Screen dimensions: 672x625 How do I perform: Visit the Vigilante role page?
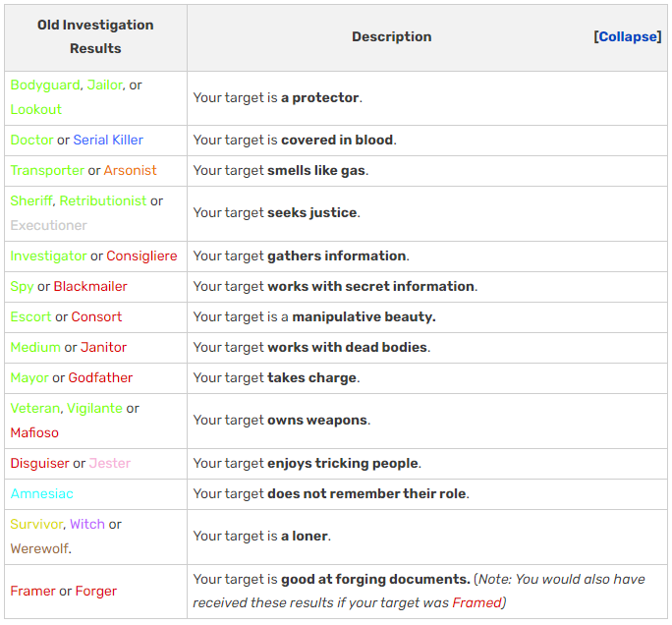[94, 408]
